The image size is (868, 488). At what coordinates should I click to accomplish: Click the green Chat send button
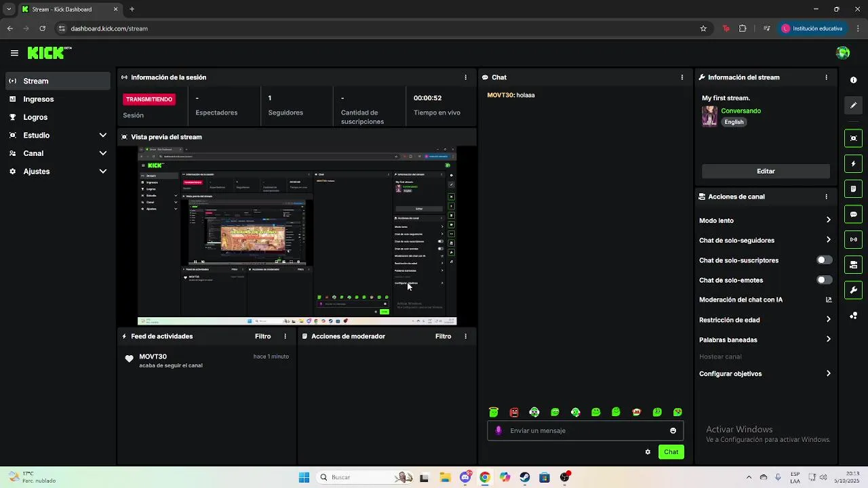pyautogui.click(x=671, y=452)
